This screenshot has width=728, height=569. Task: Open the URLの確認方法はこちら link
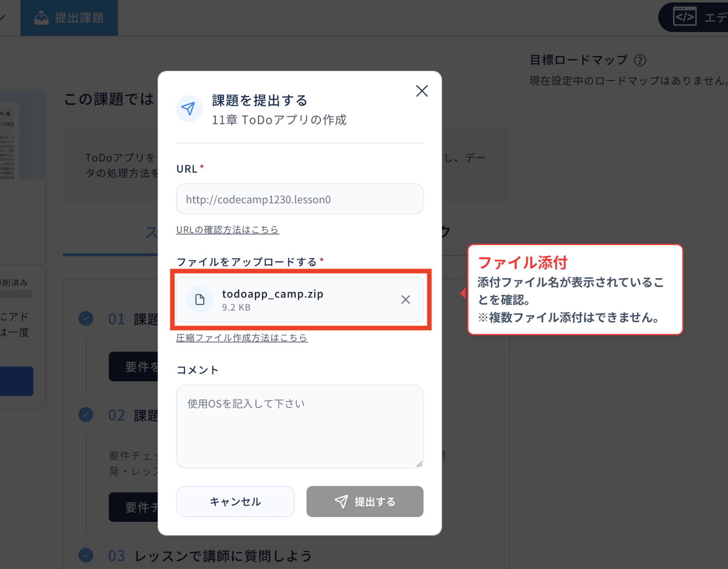click(x=227, y=230)
